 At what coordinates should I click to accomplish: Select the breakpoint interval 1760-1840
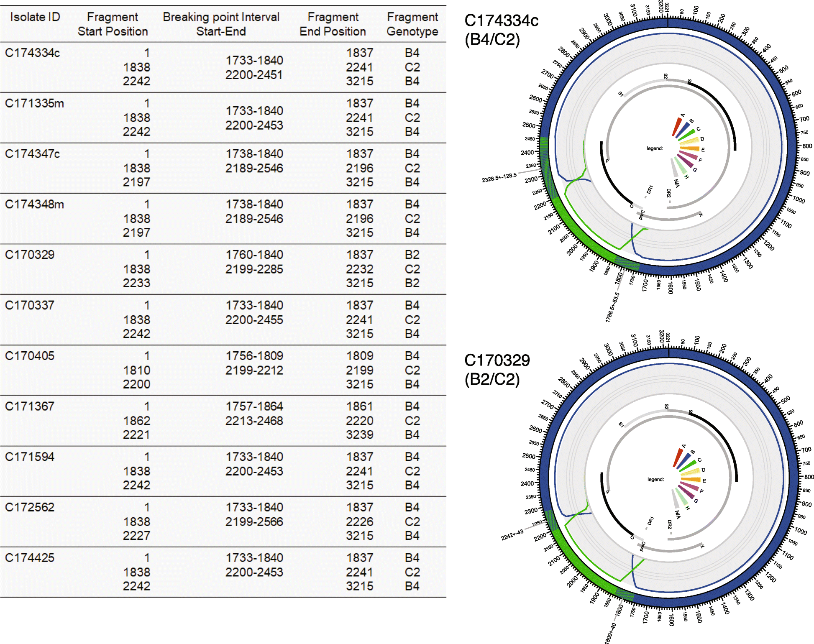254,255
